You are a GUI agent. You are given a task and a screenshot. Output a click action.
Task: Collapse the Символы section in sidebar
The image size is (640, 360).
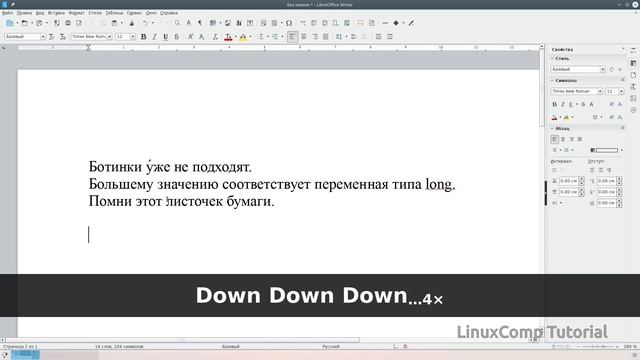point(552,80)
